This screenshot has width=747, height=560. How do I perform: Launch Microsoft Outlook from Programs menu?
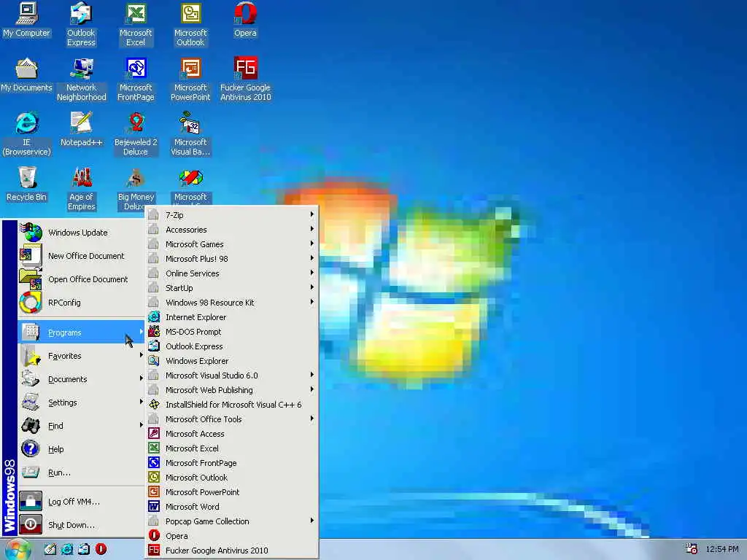coord(231,478)
